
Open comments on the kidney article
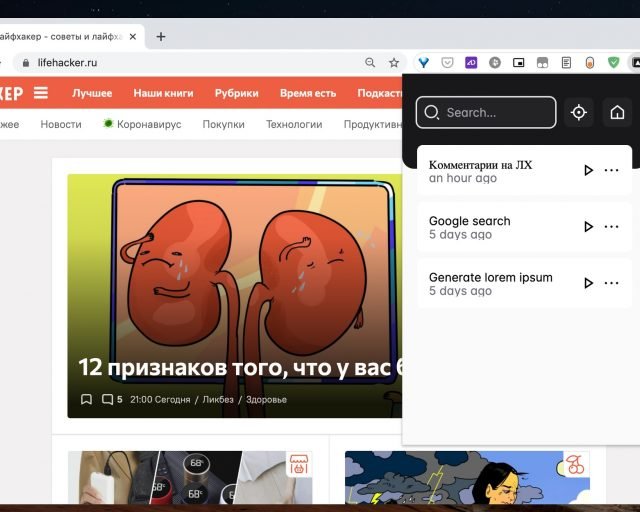(112, 399)
